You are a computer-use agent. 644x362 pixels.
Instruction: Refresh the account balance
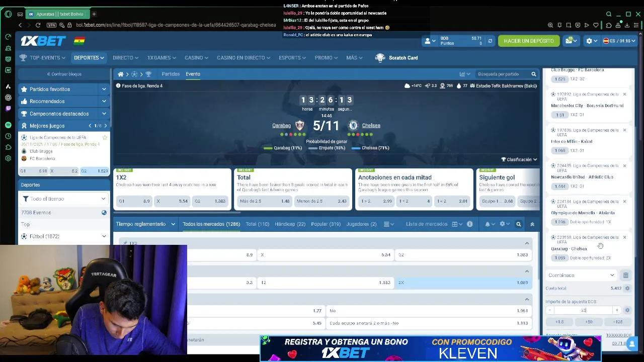tap(490, 41)
